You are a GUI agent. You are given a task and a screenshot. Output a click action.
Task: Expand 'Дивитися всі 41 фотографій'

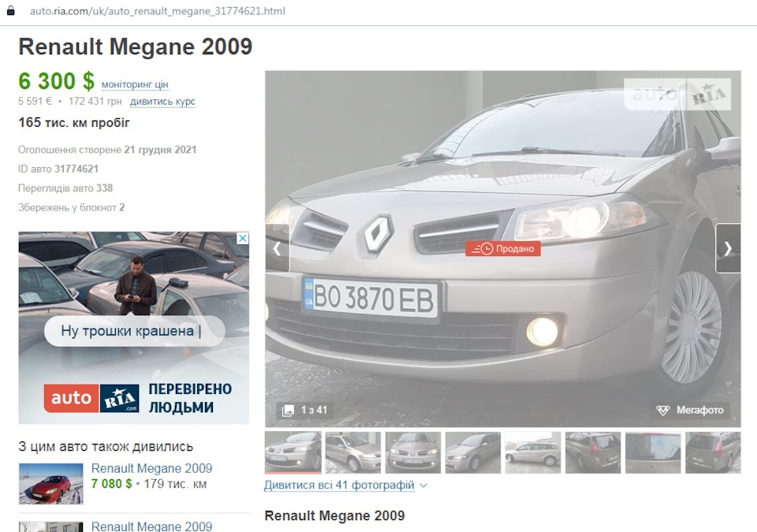(339, 485)
